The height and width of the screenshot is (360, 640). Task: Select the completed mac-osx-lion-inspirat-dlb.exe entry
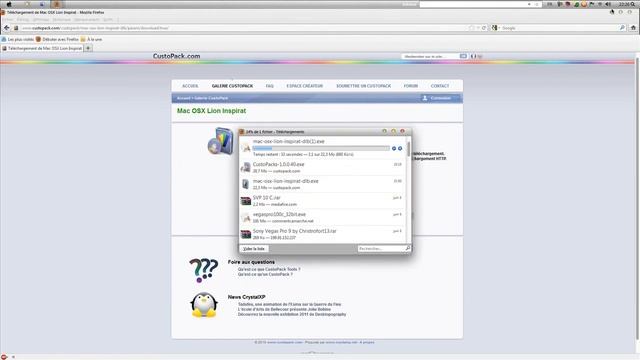point(322,184)
